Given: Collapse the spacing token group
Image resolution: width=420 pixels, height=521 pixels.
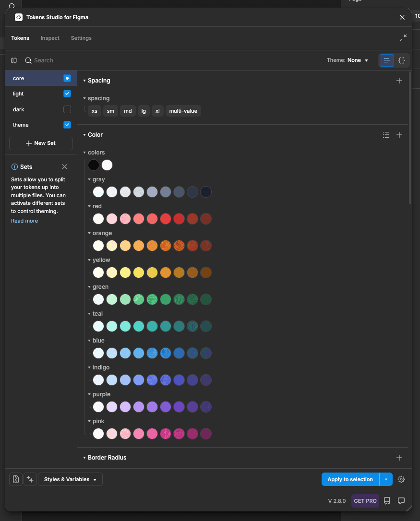Looking at the screenshot, I should click(x=84, y=98).
